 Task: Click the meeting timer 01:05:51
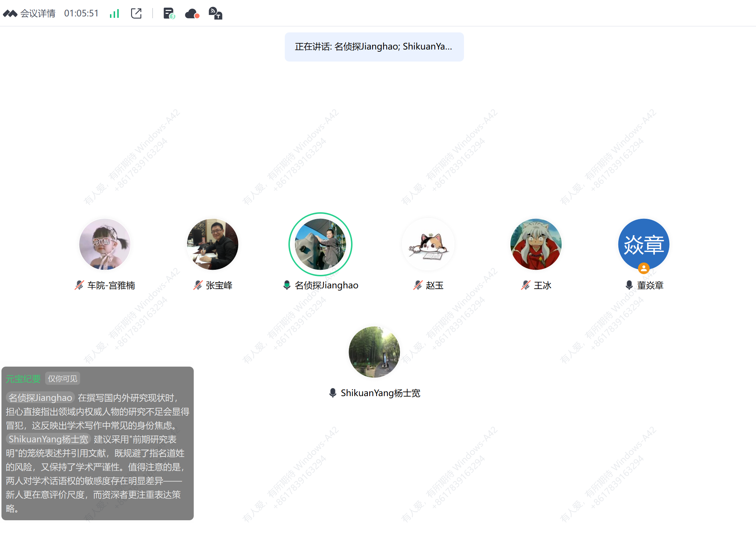(81, 13)
